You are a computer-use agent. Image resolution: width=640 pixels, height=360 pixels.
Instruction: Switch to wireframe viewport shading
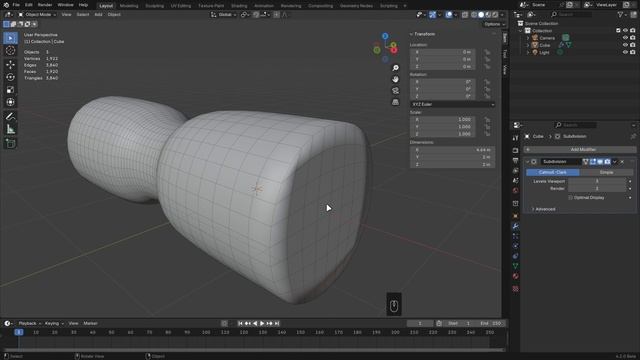tap(474, 15)
